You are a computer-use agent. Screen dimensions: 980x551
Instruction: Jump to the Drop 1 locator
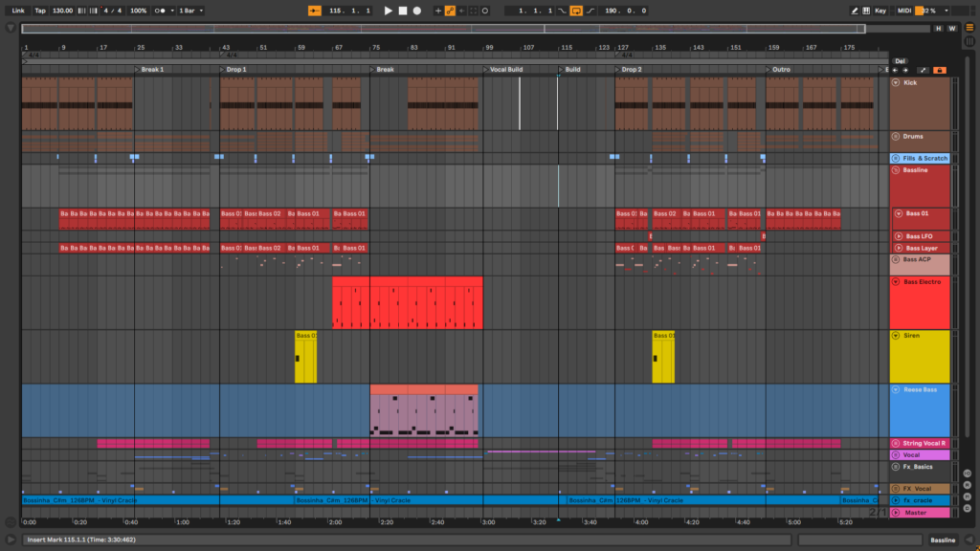[x=234, y=70]
